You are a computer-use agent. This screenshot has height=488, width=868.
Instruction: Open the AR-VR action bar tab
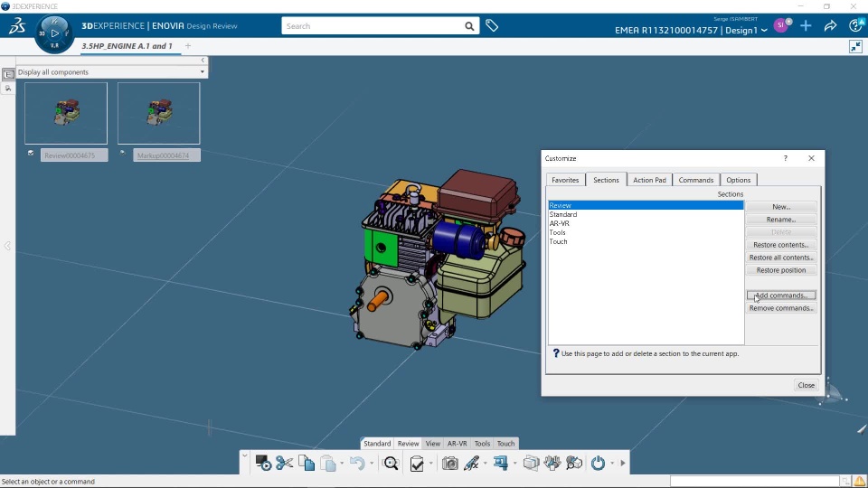click(x=458, y=443)
